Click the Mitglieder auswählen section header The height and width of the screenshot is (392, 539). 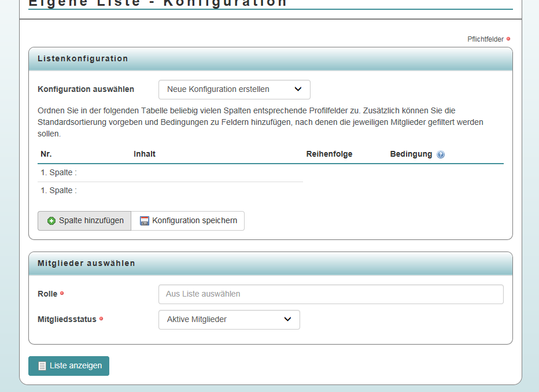[86, 263]
